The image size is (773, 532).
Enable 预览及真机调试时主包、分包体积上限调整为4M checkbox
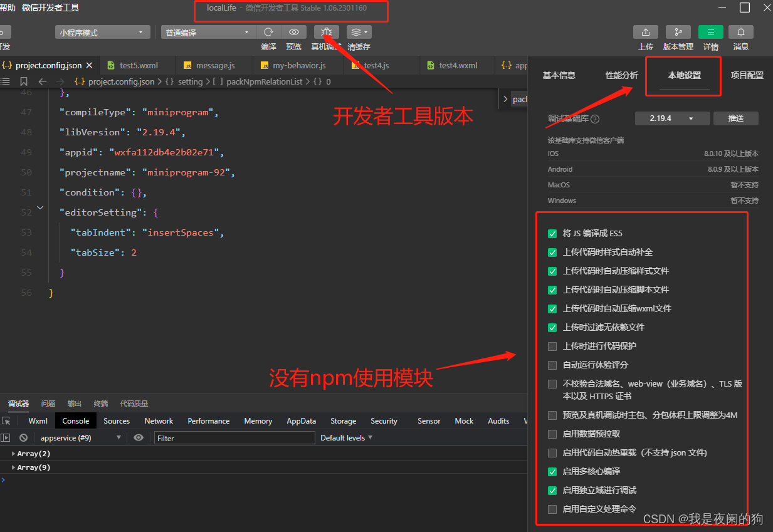click(x=552, y=415)
